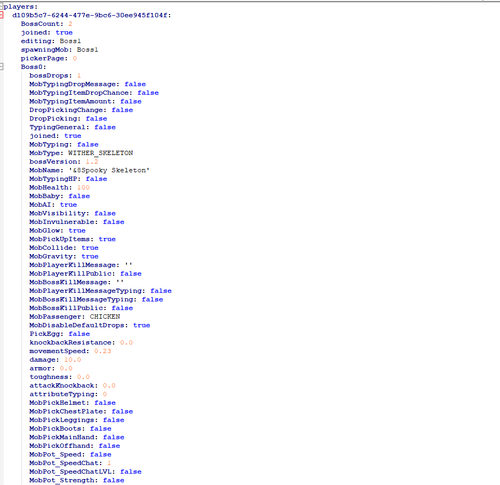This screenshot has width=500, height=485.
Task: Select 'TypingGeneral: false'
Action: pos(72,127)
